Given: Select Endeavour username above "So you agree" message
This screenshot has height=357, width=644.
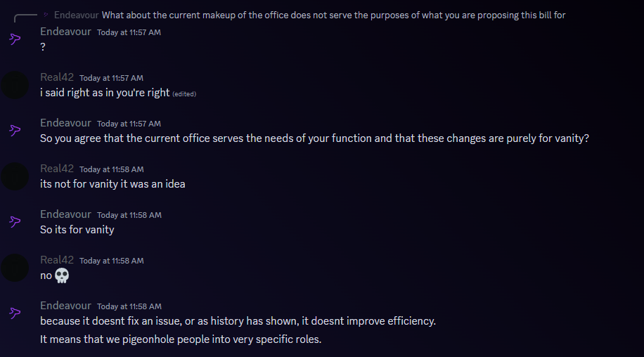Looking at the screenshot, I should 65,123.
